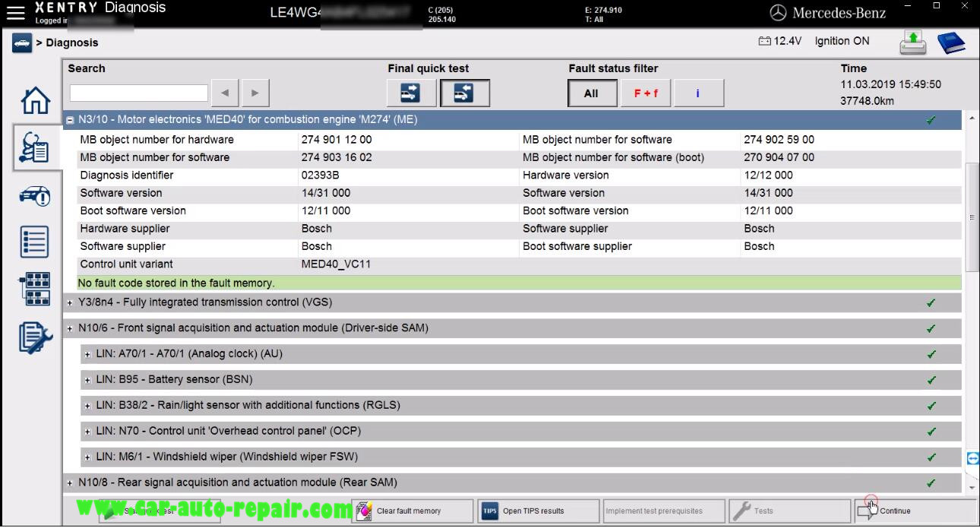Viewport: 980px width, 528px height.
Task: Click the mileage '37748.0km'
Action: (x=867, y=101)
